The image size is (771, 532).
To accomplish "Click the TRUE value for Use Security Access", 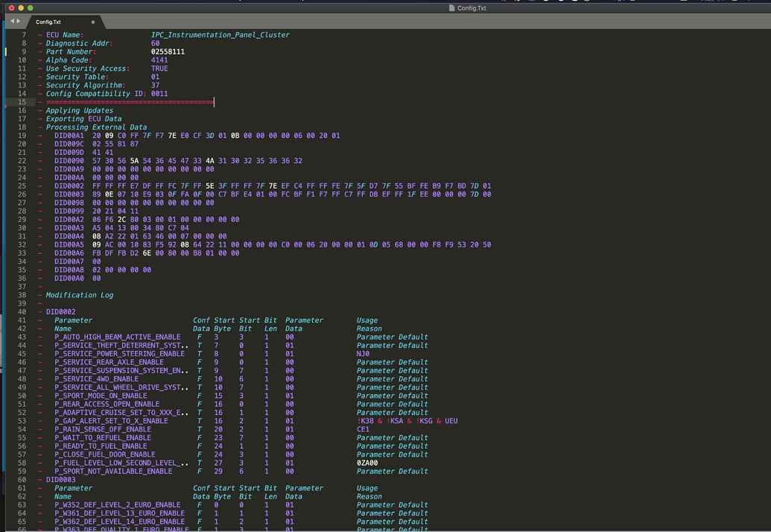I will [x=158, y=68].
